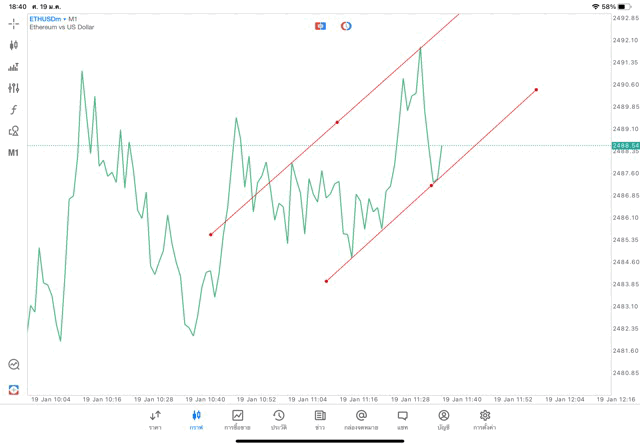Tap the circular red-blue icon above chart
The height and width of the screenshot is (447, 640).
(346, 26)
